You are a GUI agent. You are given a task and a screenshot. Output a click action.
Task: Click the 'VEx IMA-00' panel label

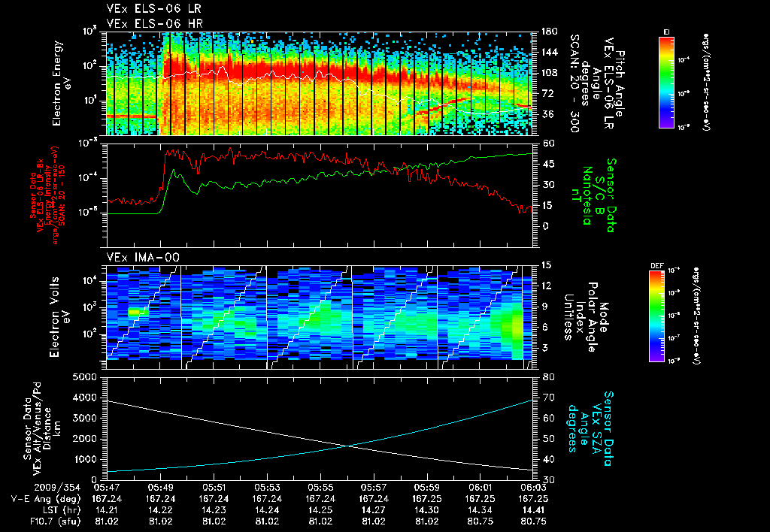[143, 258]
